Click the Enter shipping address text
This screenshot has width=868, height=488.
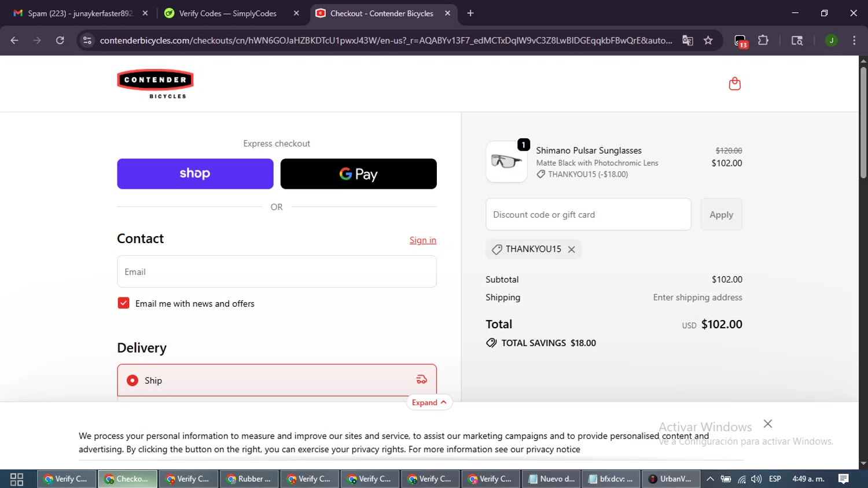tap(698, 298)
